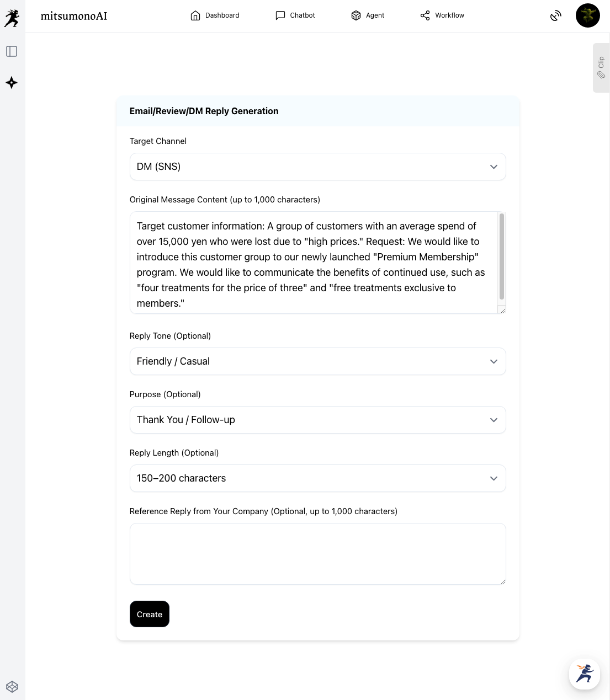Viewport: 610px width, 700px height.
Task: Toggle the sidebar panel icon
Action: click(x=12, y=51)
